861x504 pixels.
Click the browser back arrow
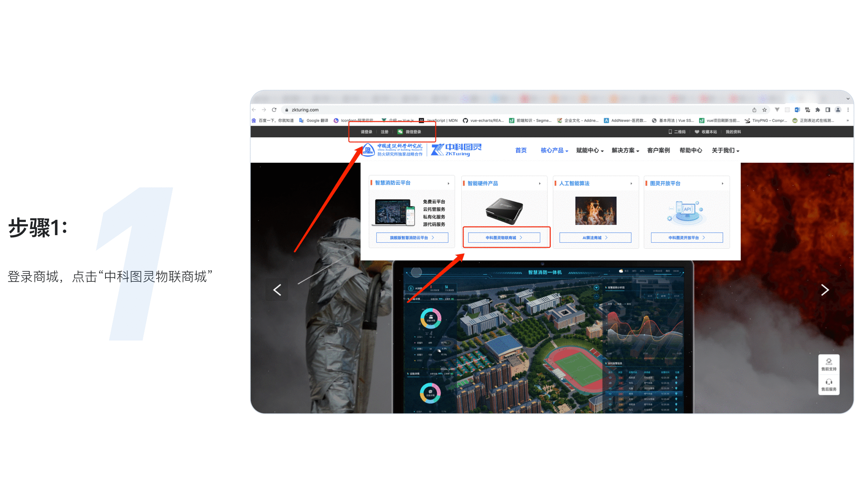[254, 110]
